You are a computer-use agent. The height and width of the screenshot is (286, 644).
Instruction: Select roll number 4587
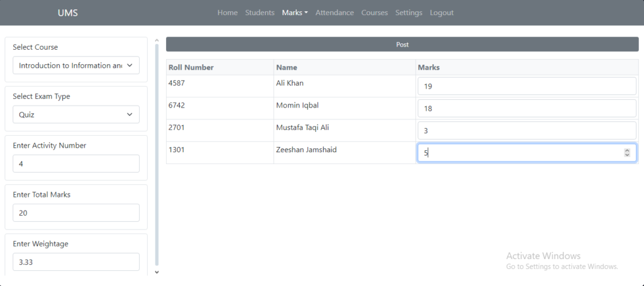coord(177,83)
